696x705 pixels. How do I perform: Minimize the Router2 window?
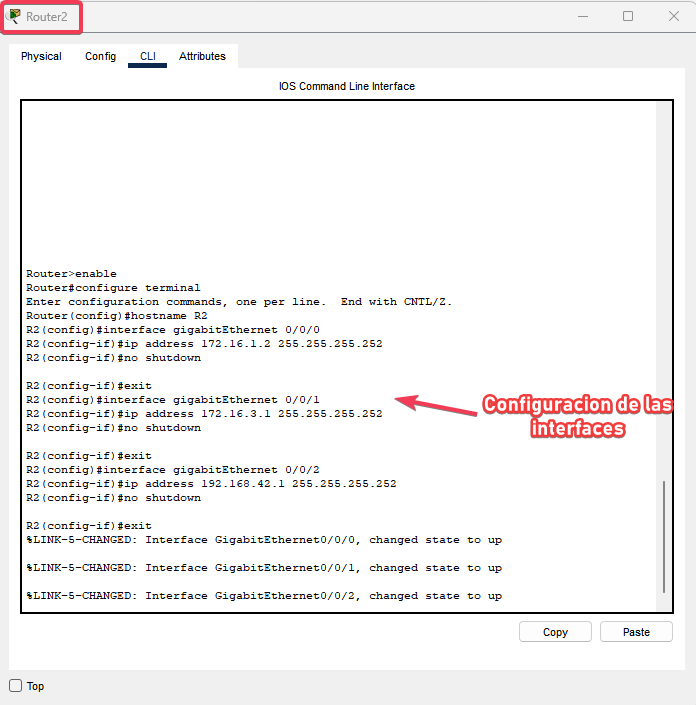[x=581, y=16]
